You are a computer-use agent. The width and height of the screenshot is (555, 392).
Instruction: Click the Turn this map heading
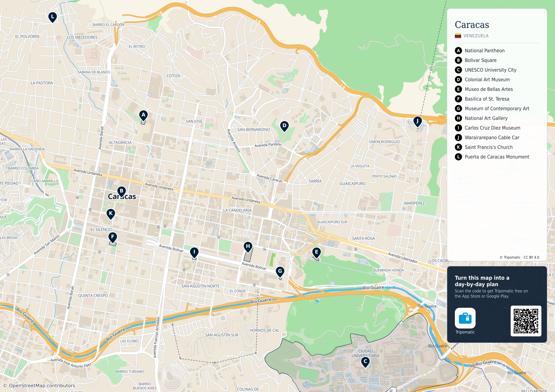click(x=482, y=281)
